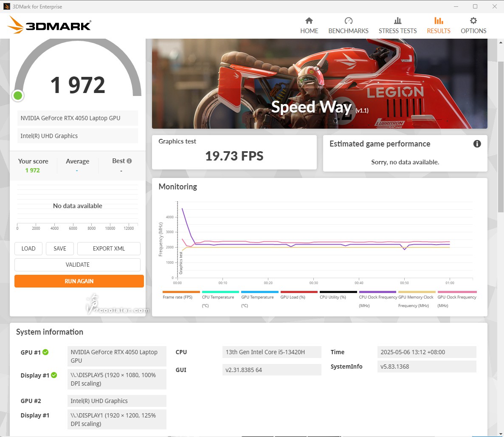Open the Options gear icon
This screenshot has height=437, width=504.
click(473, 21)
